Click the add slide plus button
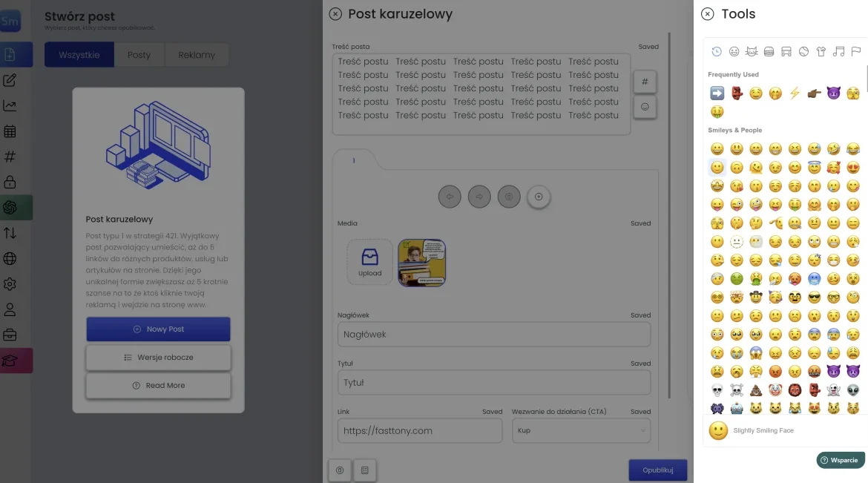868x483 pixels. (x=539, y=197)
